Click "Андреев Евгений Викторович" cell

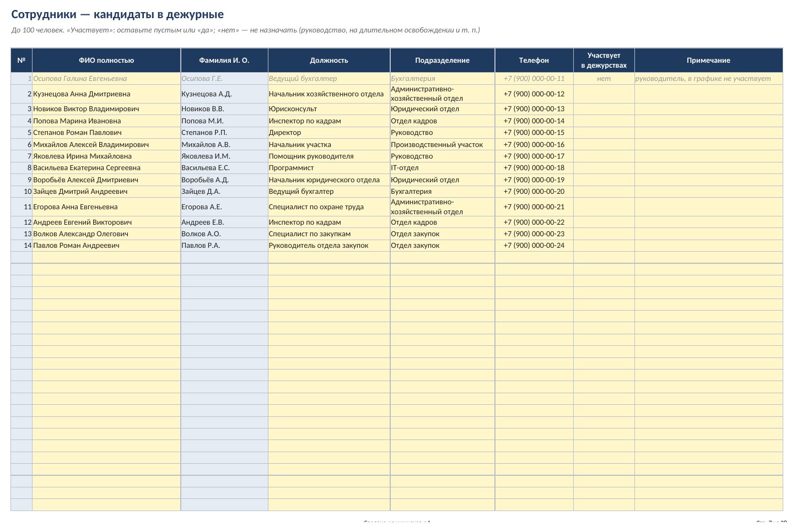click(x=106, y=222)
